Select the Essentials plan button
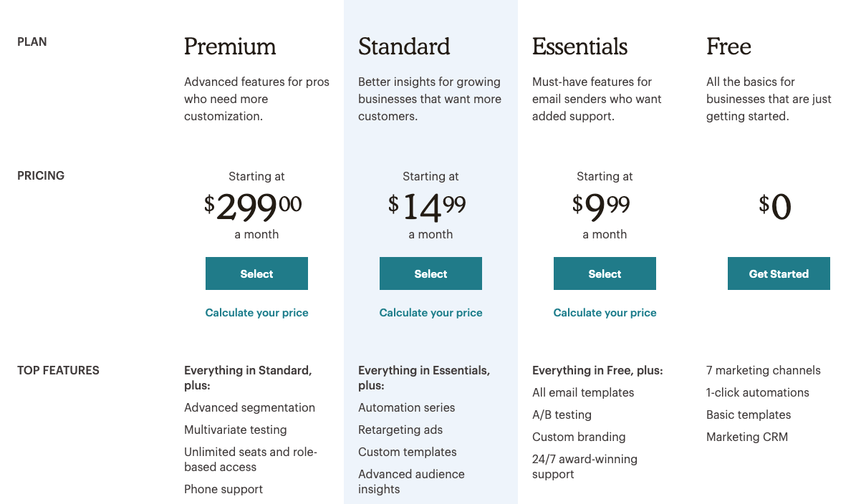861x504 pixels. click(x=605, y=273)
